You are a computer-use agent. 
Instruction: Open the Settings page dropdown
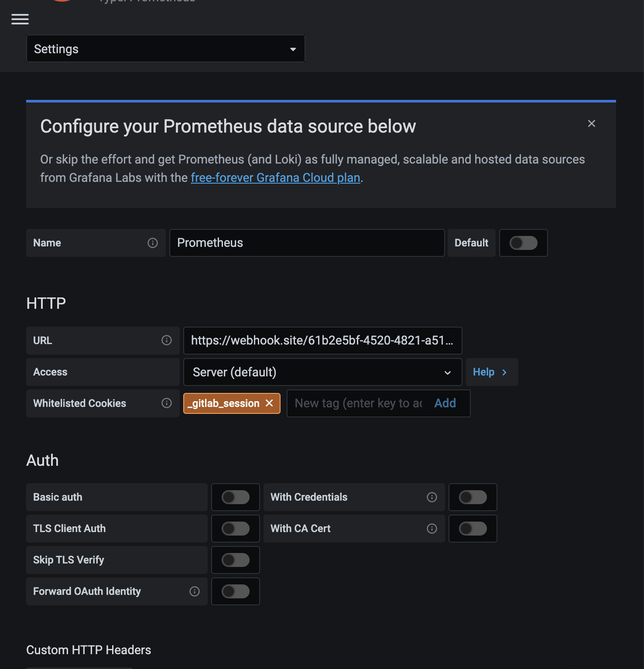(165, 49)
